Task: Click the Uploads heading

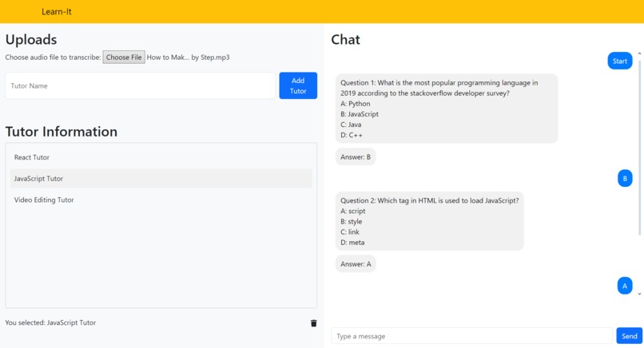Action: (31, 39)
